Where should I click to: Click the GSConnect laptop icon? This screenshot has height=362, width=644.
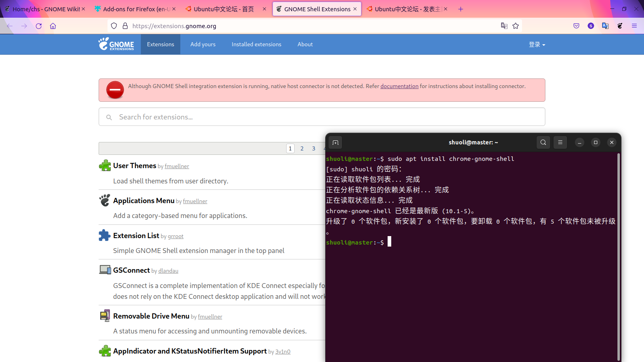point(105,270)
